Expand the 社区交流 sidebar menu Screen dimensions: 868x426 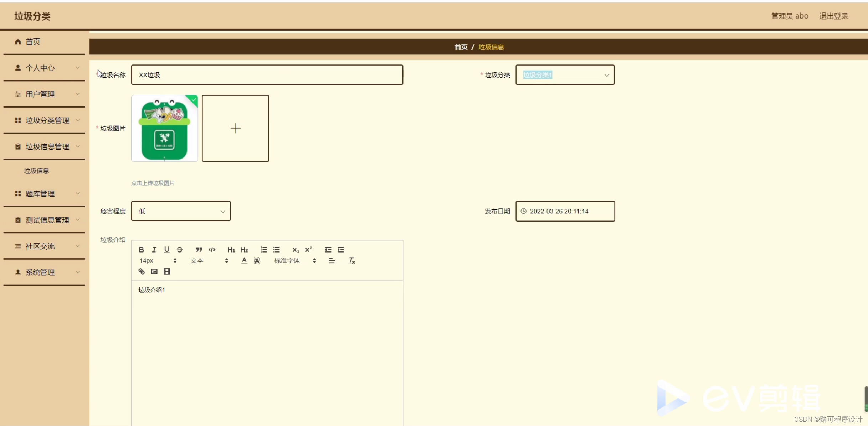click(44, 246)
